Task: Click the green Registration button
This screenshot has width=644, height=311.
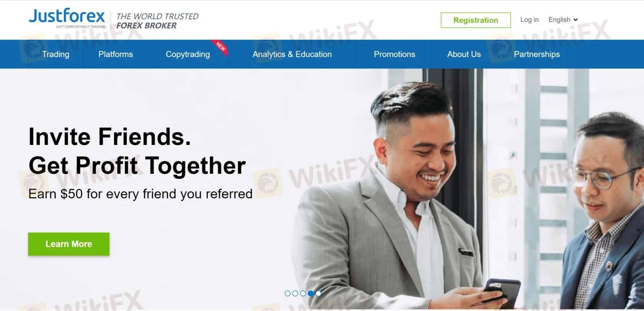Action: 476,20
